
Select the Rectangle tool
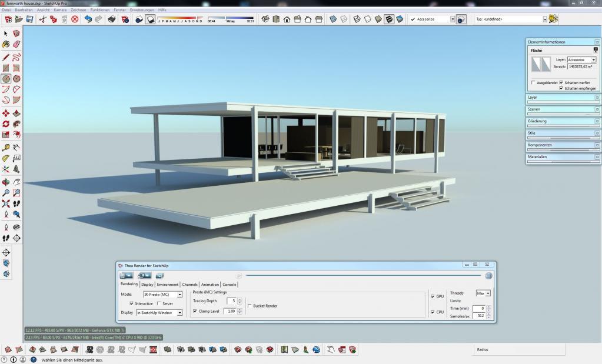pos(6,68)
